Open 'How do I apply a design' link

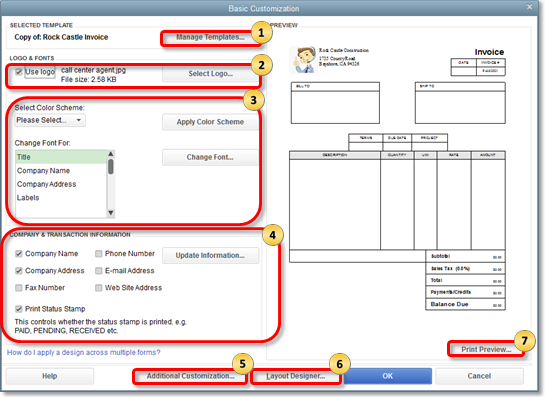click(x=83, y=353)
